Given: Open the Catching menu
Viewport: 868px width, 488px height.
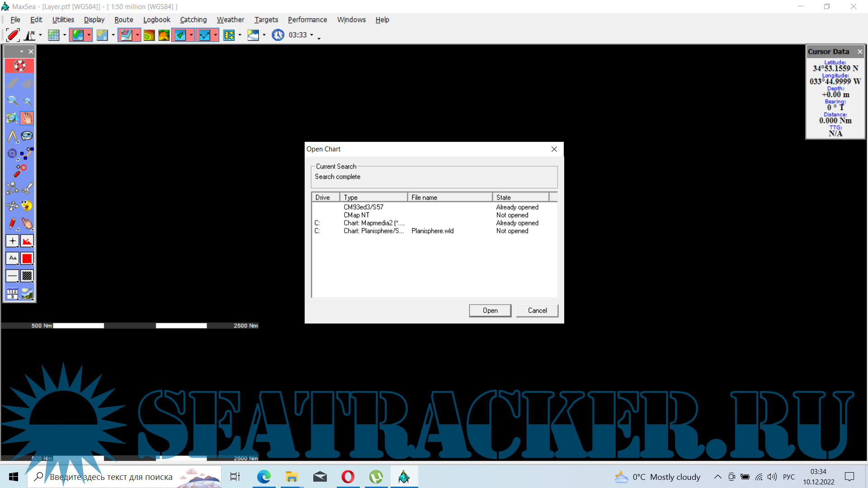Looking at the screenshot, I should click(193, 19).
